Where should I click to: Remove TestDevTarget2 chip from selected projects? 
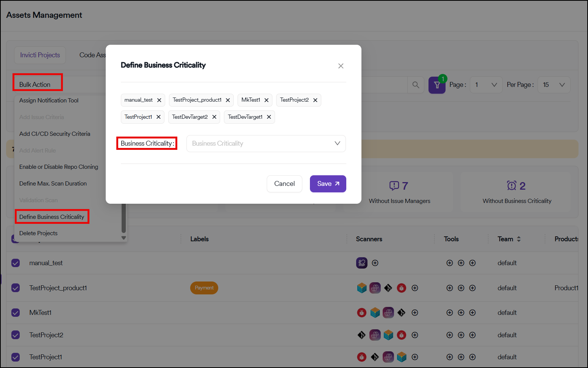(x=214, y=117)
